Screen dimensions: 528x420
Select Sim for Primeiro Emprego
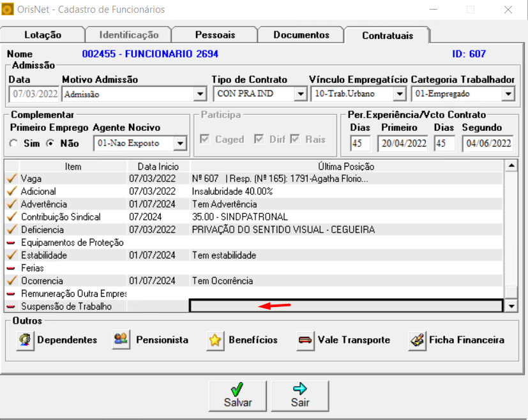point(14,144)
